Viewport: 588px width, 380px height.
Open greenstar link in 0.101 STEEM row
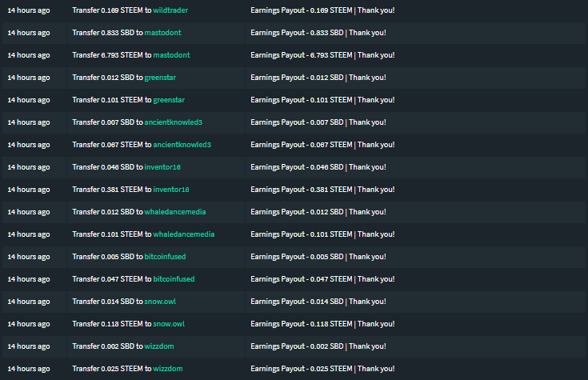click(169, 100)
